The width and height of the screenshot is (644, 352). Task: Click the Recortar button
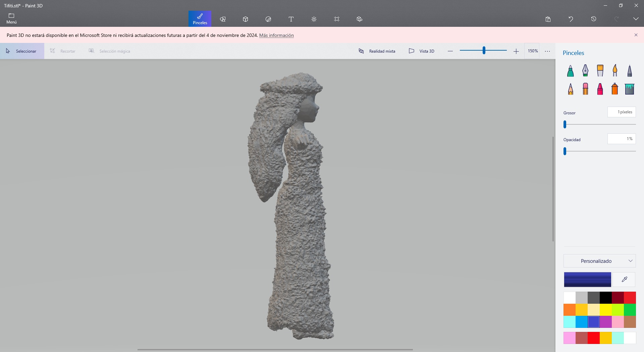pos(63,51)
